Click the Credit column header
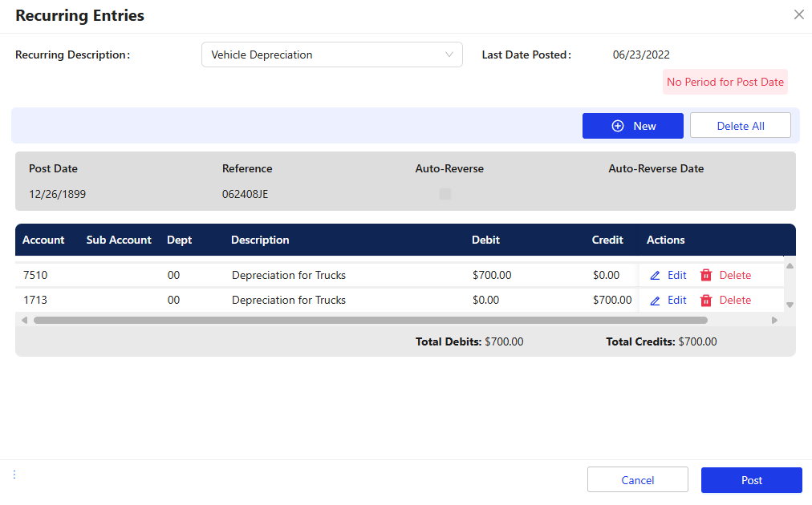Viewport: 812px width, 505px height. (607, 240)
